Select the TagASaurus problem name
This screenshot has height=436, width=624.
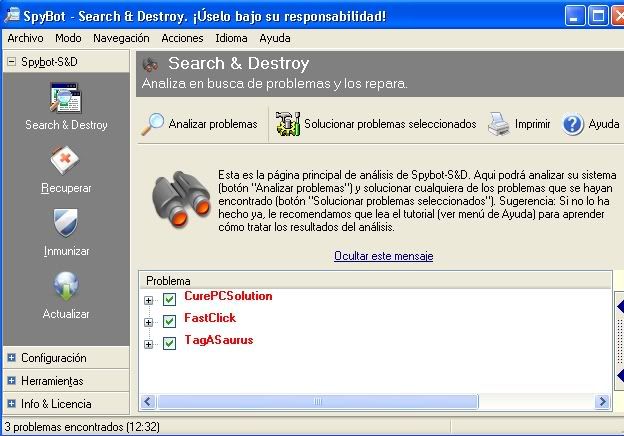(218, 340)
